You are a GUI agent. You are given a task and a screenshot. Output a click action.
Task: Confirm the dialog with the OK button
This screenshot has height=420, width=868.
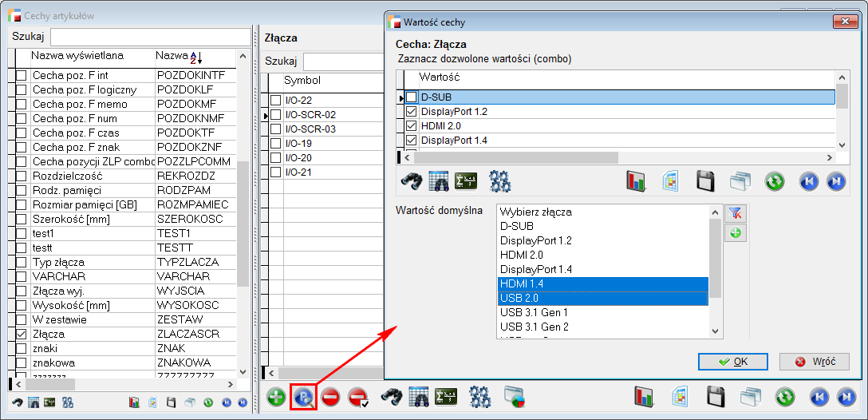coord(733,361)
